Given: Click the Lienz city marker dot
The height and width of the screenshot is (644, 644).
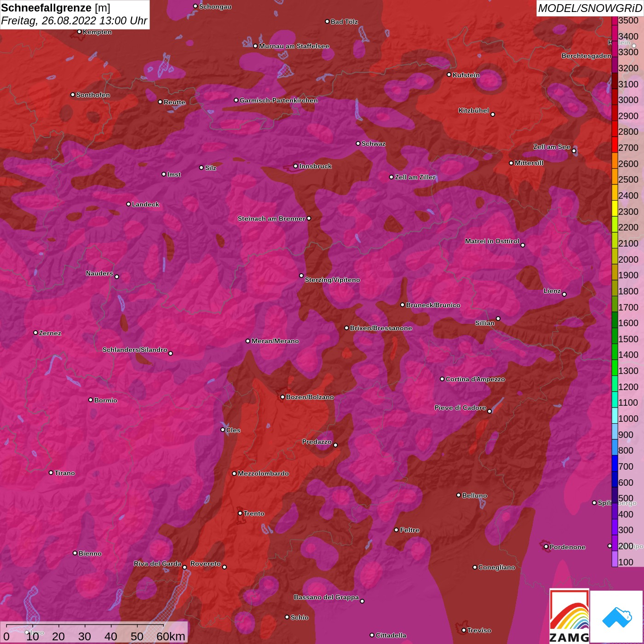Looking at the screenshot, I should pyautogui.click(x=564, y=294).
